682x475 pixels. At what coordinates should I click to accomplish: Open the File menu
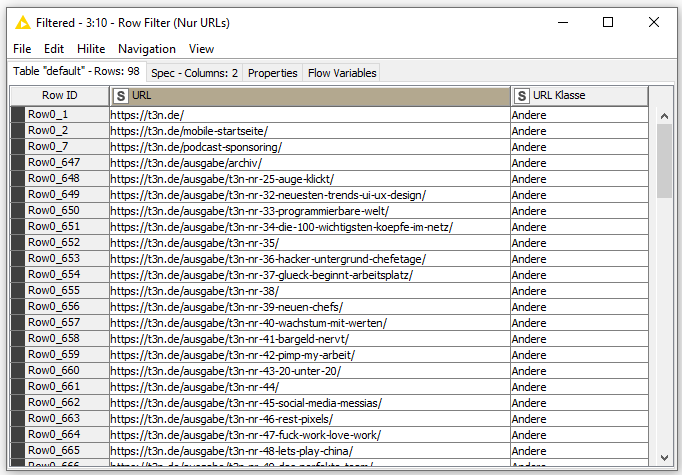[22, 49]
